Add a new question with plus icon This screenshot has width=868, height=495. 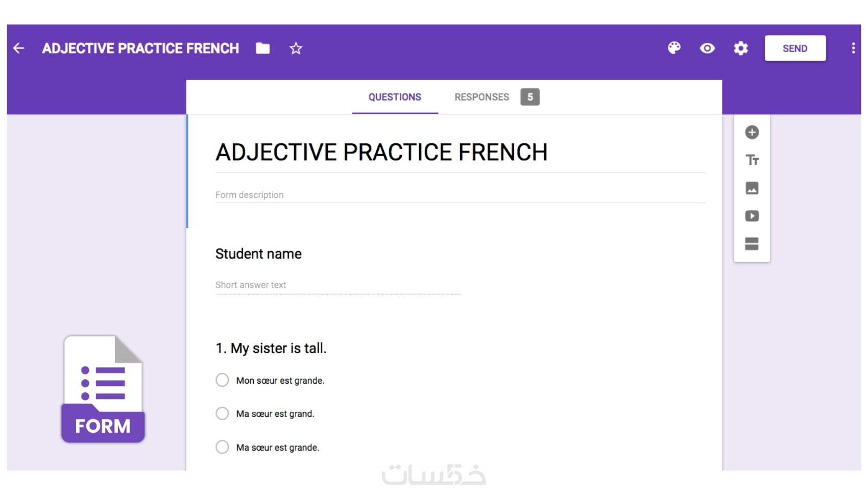tap(752, 132)
